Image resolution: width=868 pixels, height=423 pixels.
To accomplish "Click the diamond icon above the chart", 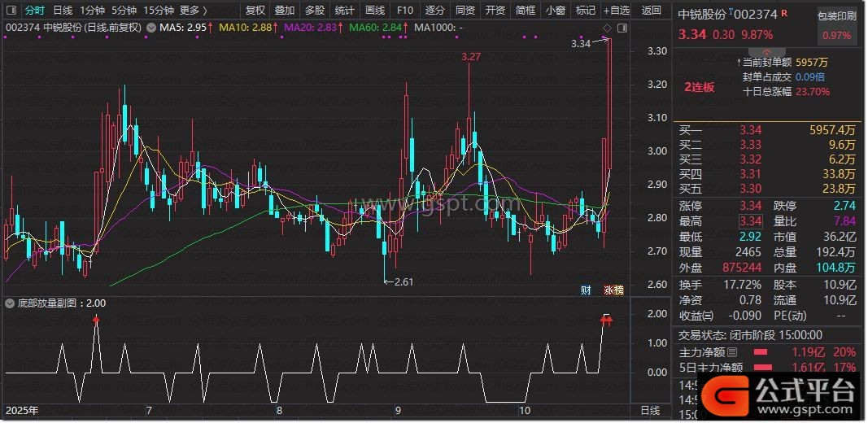I will [607, 28].
